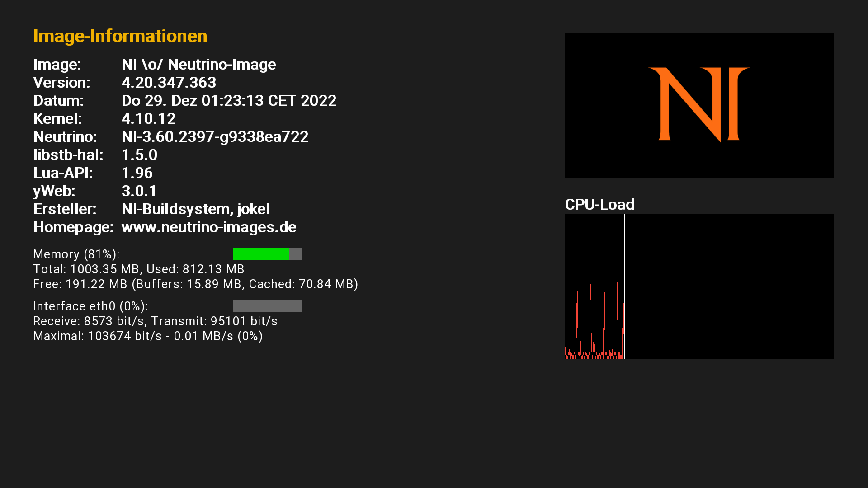Image resolution: width=868 pixels, height=488 pixels.
Task: Select the libstb-hal version 1.5.0
Action: click(139, 155)
